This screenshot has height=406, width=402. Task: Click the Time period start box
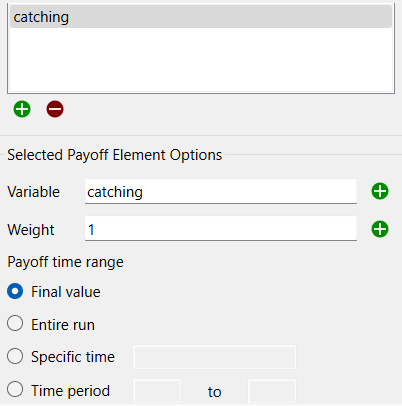(x=157, y=391)
